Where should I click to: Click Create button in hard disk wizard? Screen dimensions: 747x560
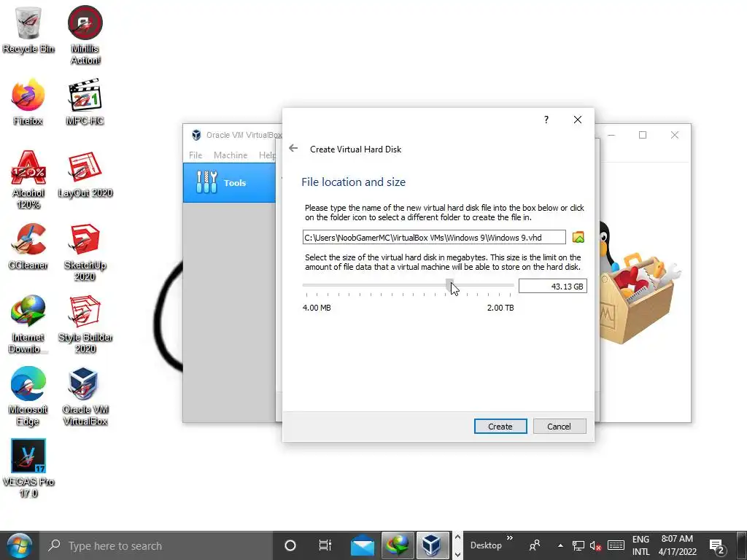tap(500, 426)
